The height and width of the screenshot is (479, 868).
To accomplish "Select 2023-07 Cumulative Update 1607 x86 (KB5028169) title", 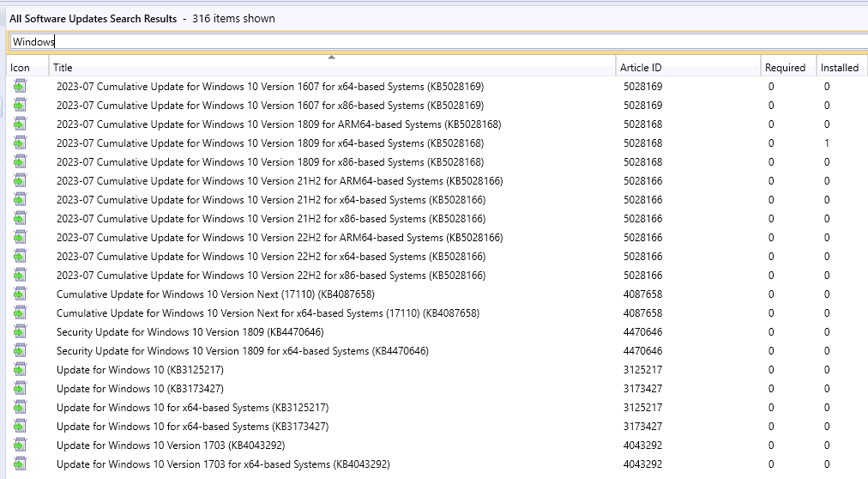I will pos(270,106).
